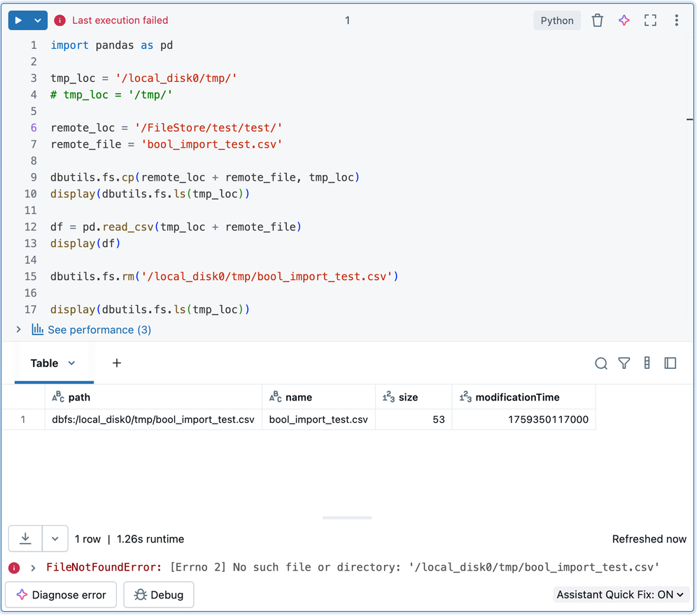Image resolution: width=699 pixels, height=616 pixels.
Task: Toggle the table side panel
Action: point(670,363)
